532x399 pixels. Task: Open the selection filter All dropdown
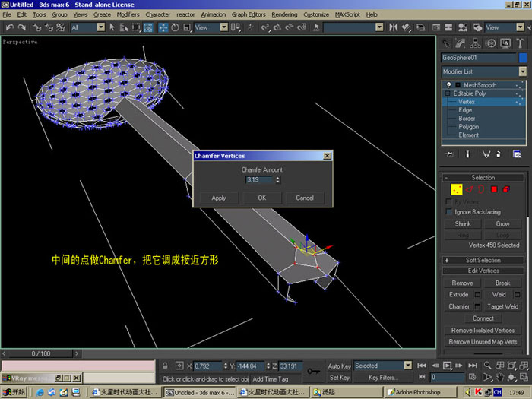tap(101, 27)
